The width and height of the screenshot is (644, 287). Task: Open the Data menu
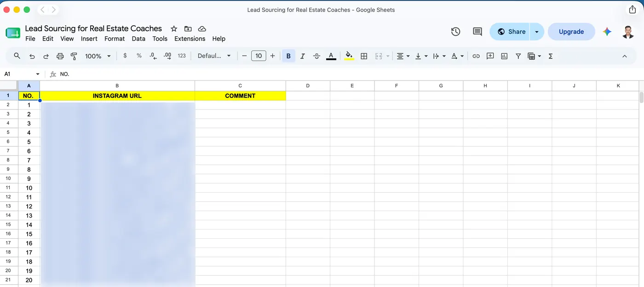coord(138,39)
